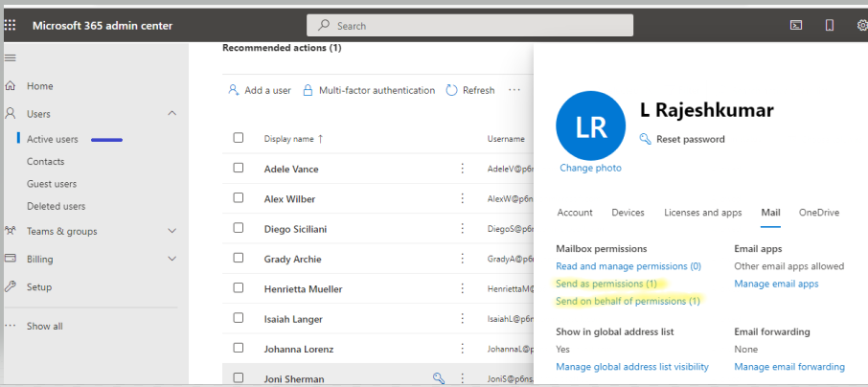868x387 pixels.
Task: Switch to the Account tab
Action: pyautogui.click(x=575, y=213)
